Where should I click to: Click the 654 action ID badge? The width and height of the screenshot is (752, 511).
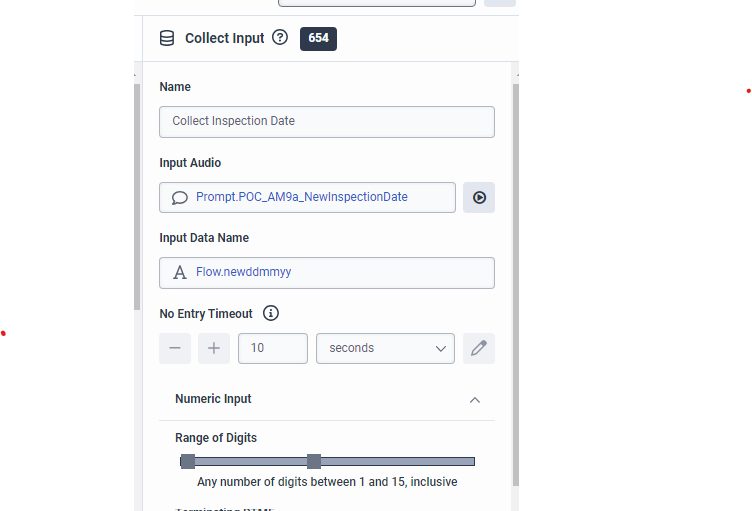pos(318,38)
